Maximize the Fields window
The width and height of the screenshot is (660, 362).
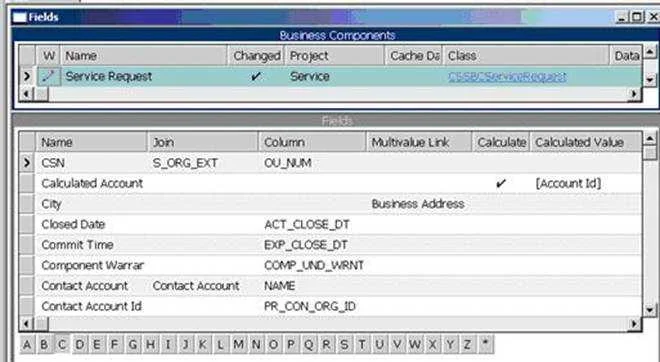(638, 17)
